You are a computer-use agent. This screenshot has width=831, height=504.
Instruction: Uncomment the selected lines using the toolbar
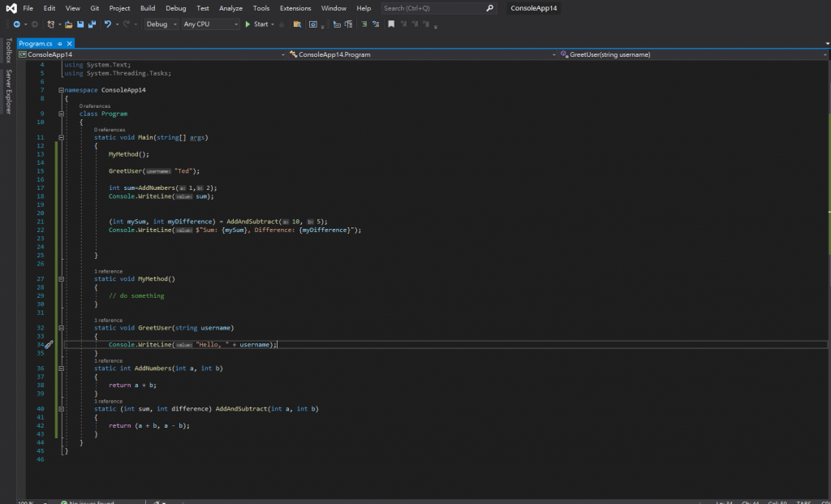376,24
